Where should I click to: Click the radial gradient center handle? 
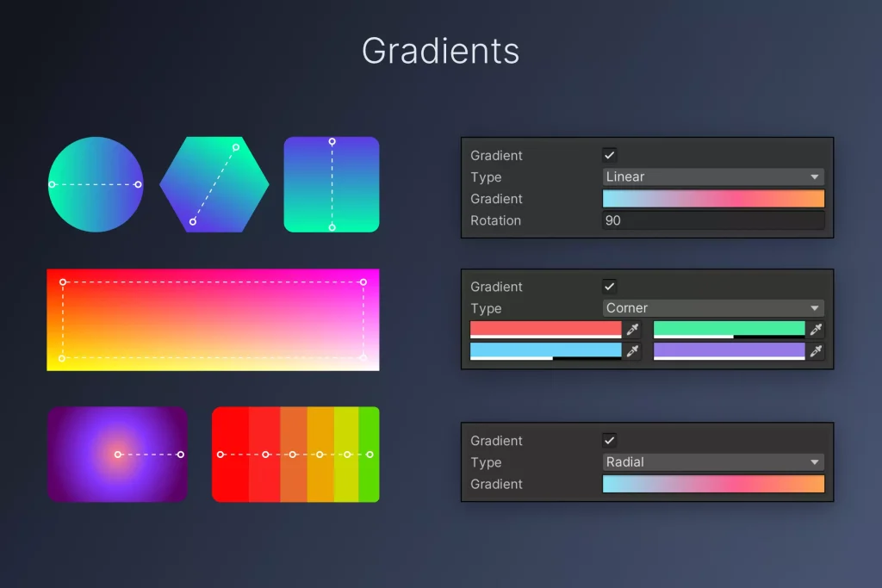click(118, 454)
